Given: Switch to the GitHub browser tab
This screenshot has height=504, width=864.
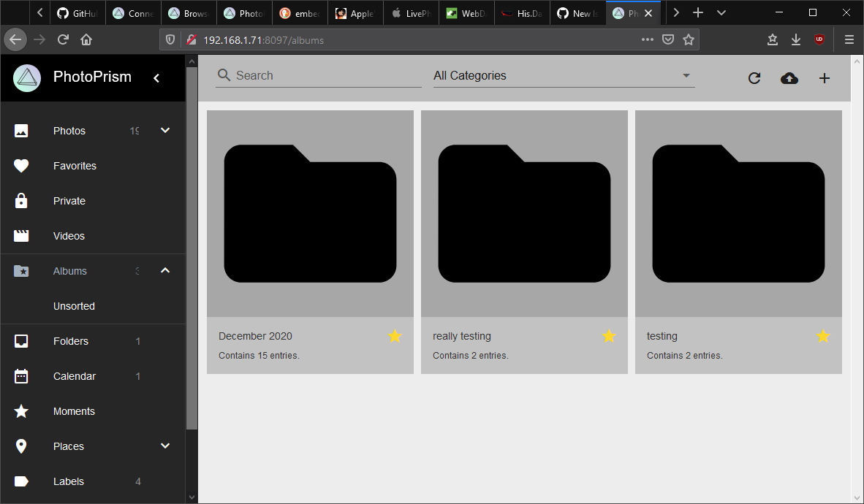Looking at the screenshot, I should tap(77, 12).
